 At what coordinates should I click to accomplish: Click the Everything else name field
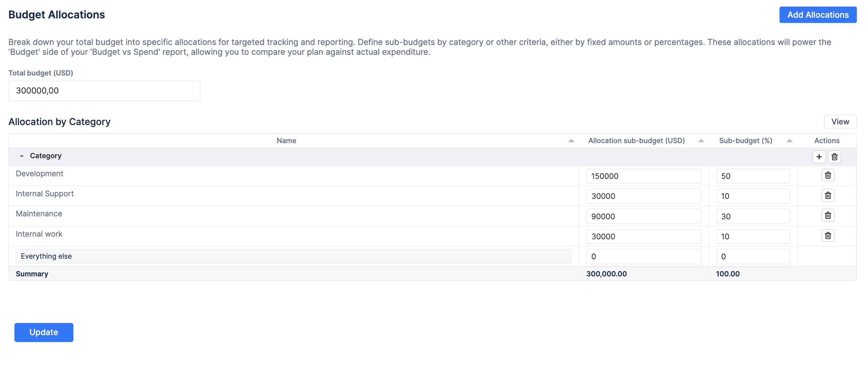pyautogui.click(x=293, y=256)
